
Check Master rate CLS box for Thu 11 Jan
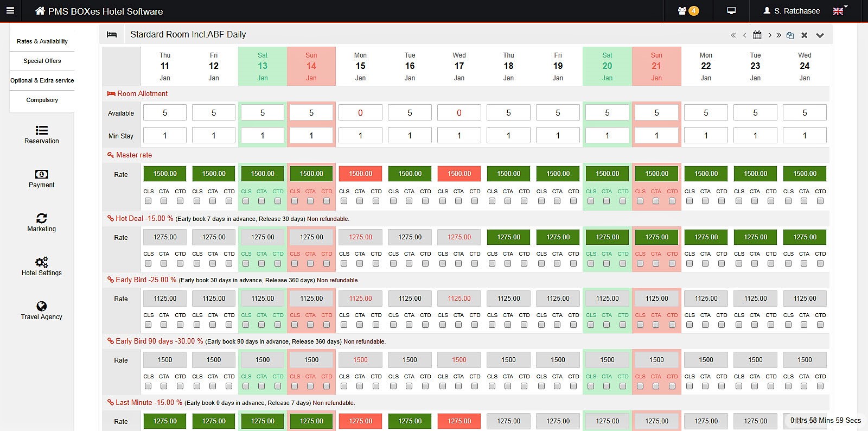tap(148, 201)
